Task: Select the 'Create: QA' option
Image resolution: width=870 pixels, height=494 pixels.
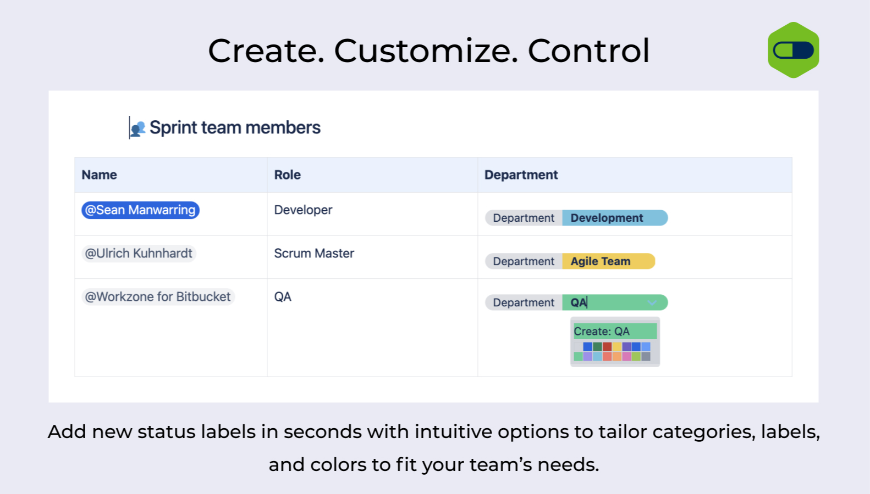Action: (614, 331)
